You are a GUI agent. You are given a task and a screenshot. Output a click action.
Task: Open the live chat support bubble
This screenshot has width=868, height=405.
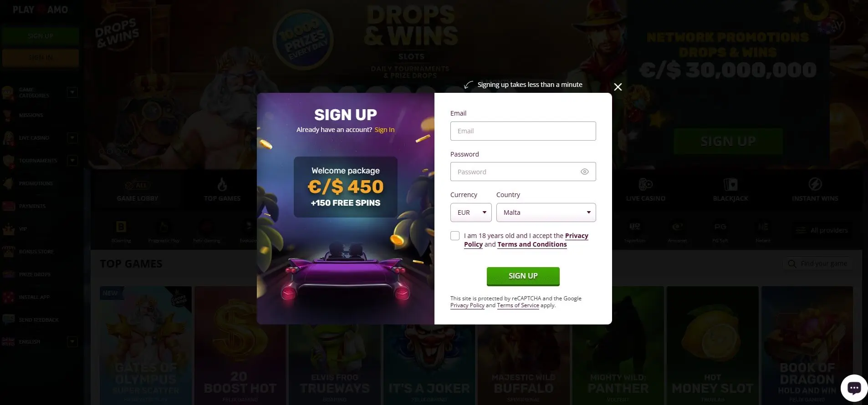click(854, 388)
